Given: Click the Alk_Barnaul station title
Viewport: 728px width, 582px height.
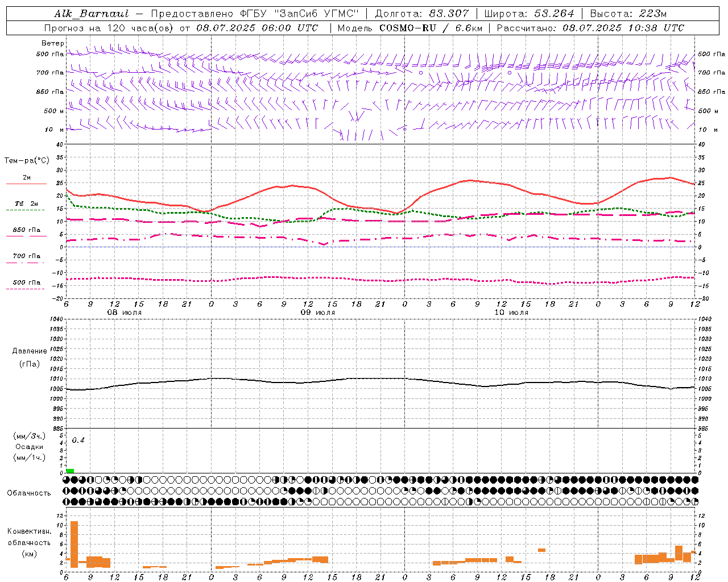Looking at the screenshot, I should point(92,14).
